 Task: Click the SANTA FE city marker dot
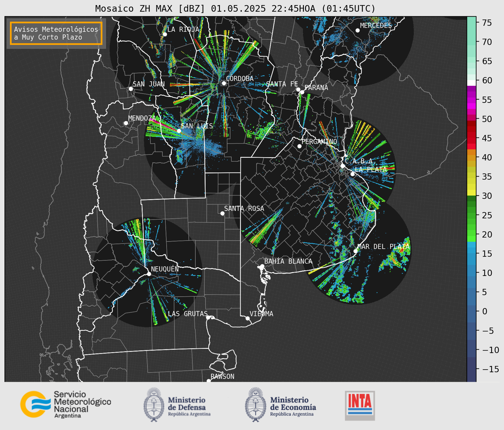(298, 89)
